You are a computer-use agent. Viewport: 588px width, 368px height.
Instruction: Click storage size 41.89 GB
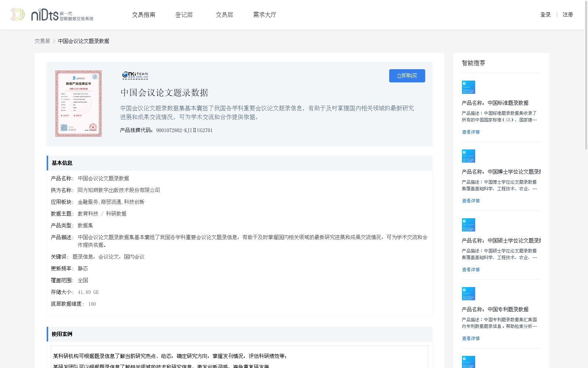pyautogui.click(x=88, y=292)
